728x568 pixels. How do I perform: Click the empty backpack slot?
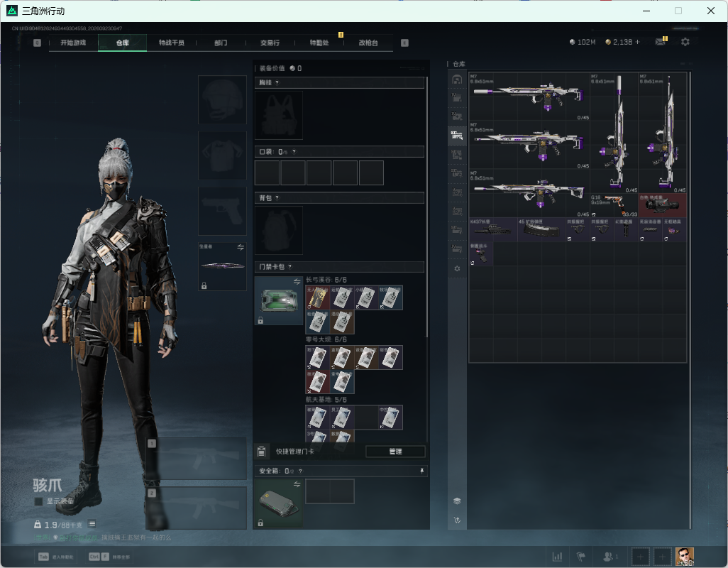point(279,230)
